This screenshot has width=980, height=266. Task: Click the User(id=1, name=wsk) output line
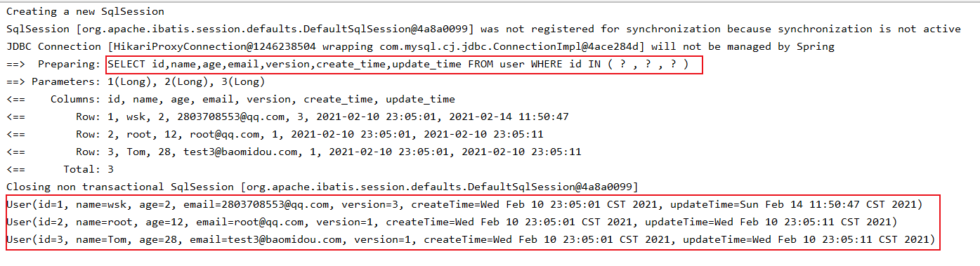[464, 204]
